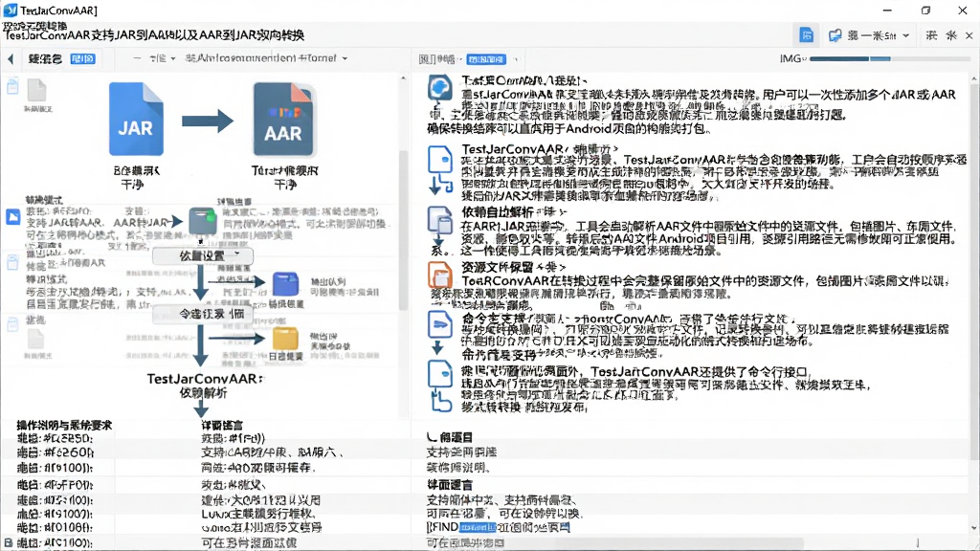Click the faded gray file icon in the left column
Viewport: 980px width, 551px height.
coord(36,340)
